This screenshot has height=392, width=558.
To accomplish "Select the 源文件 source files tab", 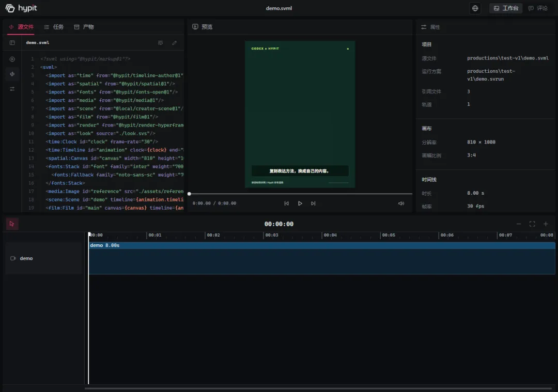I will coord(21,27).
